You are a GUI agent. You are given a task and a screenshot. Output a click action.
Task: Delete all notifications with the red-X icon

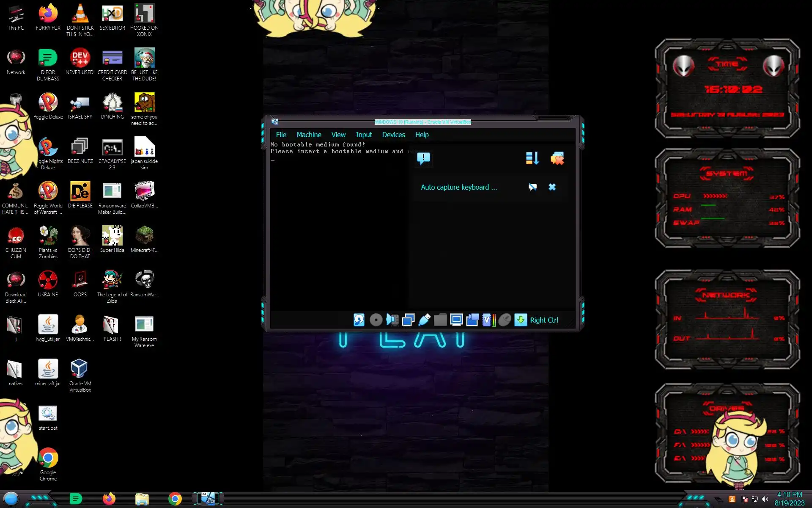557,158
